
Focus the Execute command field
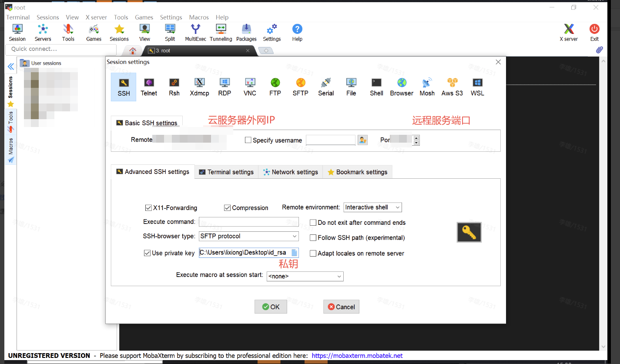(249, 222)
